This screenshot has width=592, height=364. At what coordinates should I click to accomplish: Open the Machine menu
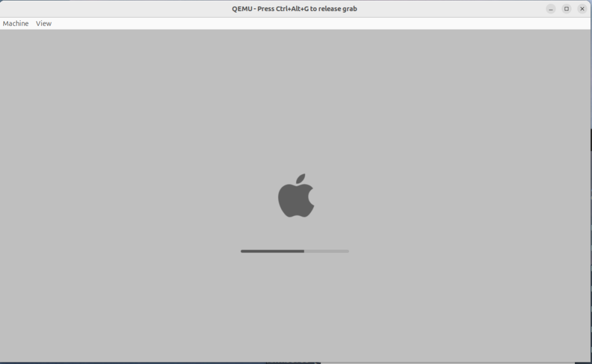(x=15, y=24)
